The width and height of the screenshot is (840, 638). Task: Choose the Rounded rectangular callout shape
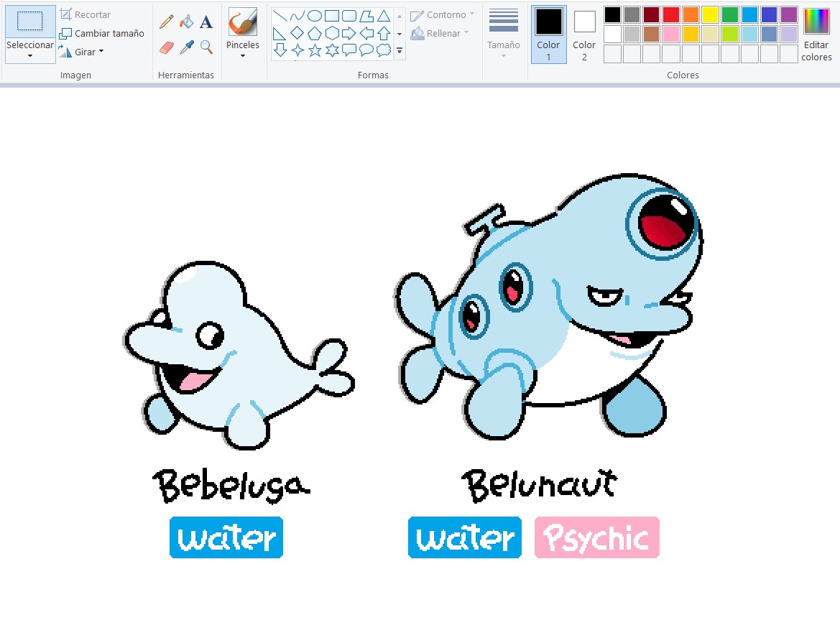(349, 50)
